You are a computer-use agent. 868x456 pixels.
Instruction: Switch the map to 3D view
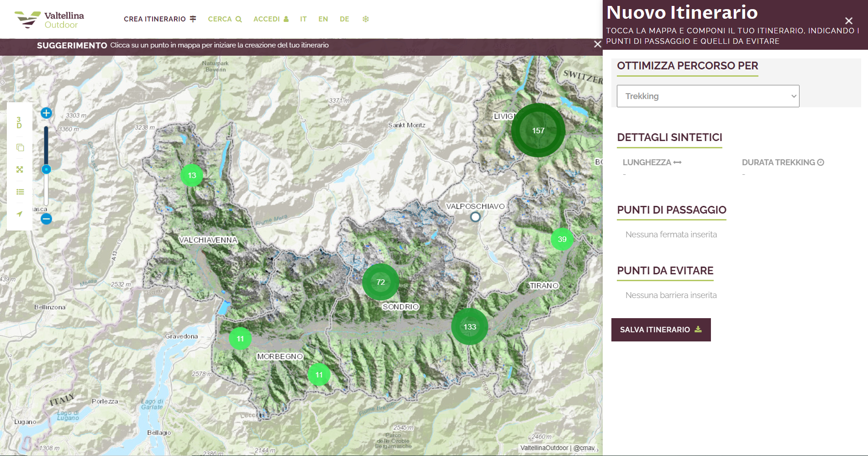coord(19,122)
